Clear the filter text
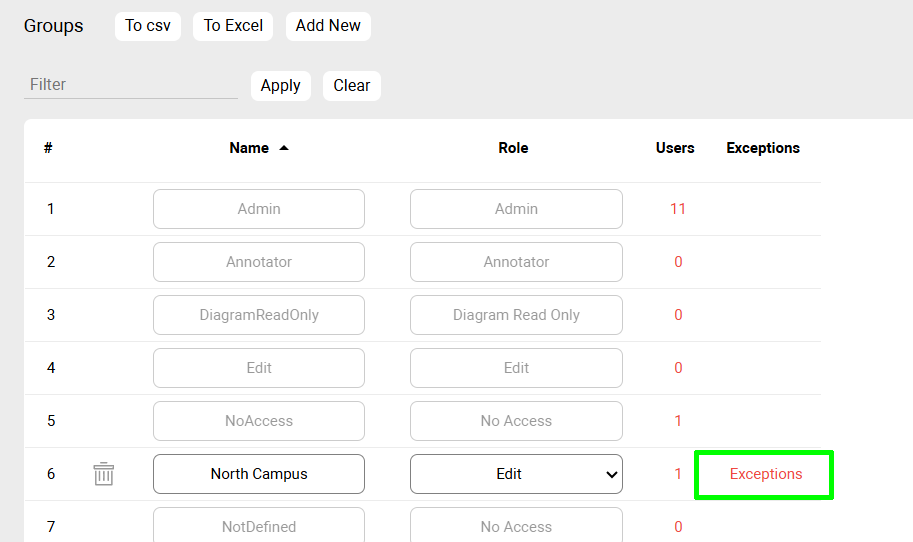 pos(351,86)
